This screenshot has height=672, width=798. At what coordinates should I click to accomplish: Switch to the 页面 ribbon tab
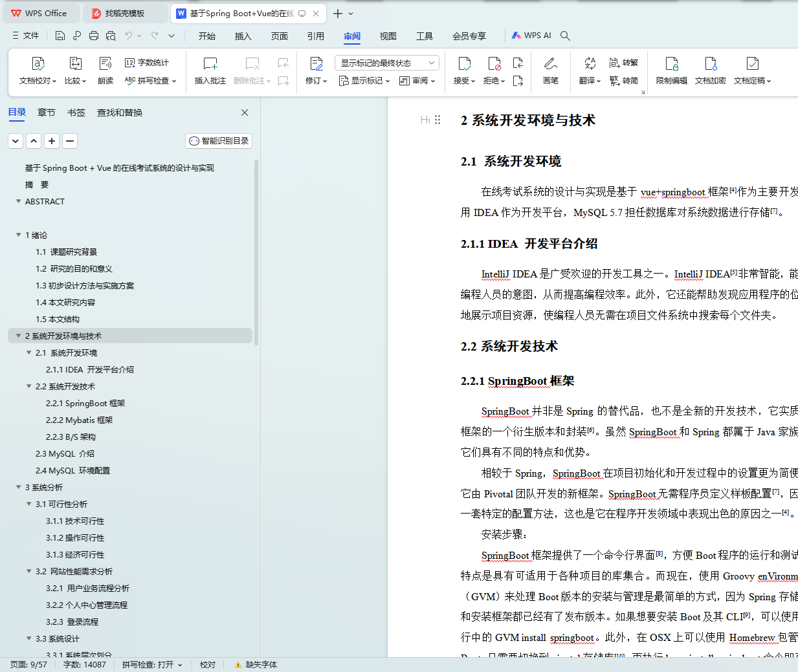coord(280,36)
